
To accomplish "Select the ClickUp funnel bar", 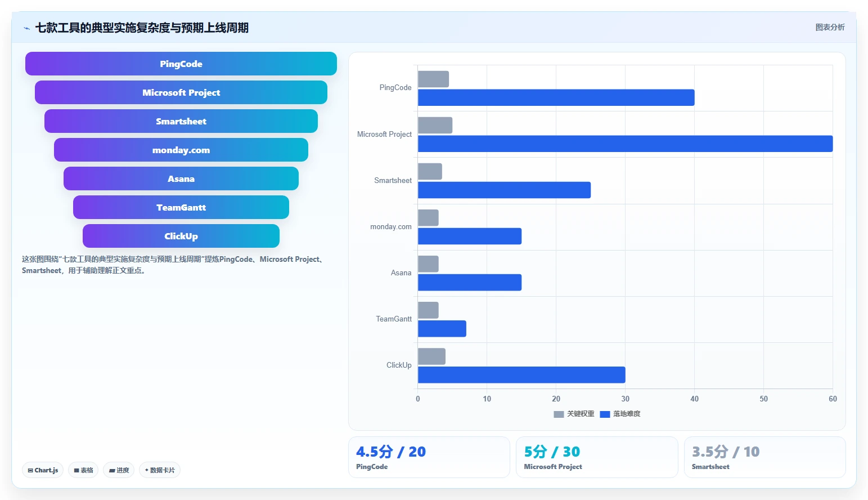I will click(x=181, y=236).
